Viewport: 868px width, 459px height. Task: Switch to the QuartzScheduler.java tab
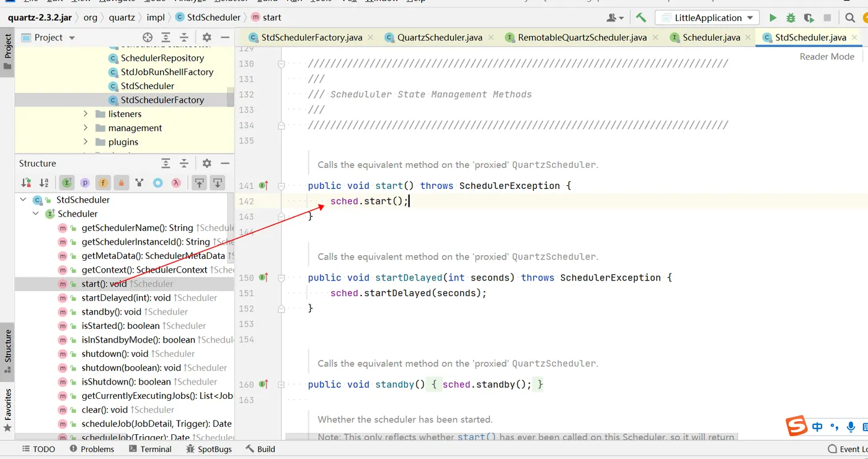440,38
